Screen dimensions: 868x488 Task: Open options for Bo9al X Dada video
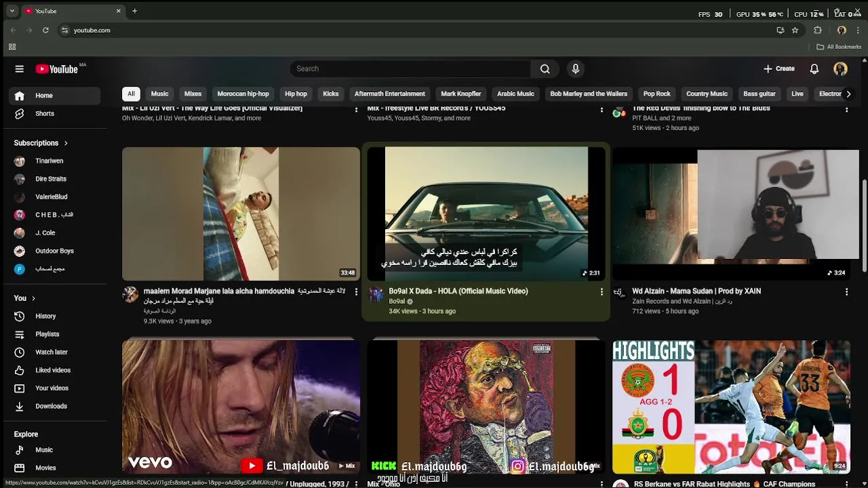pyautogui.click(x=601, y=291)
